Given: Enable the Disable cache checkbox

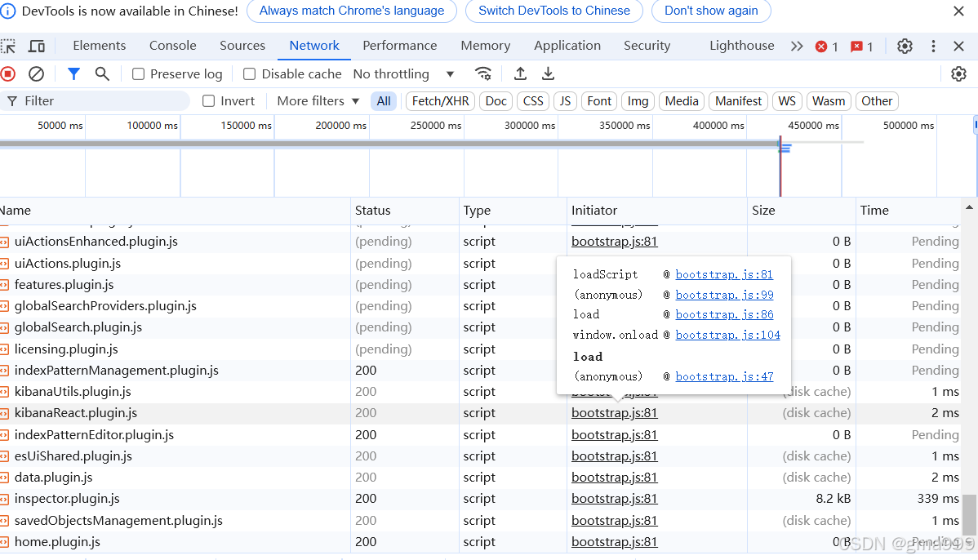Looking at the screenshot, I should click(x=250, y=74).
